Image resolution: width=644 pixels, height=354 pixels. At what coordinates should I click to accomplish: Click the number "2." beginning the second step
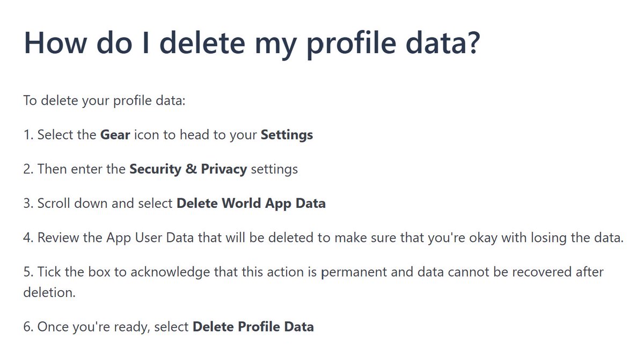click(x=29, y=170)
